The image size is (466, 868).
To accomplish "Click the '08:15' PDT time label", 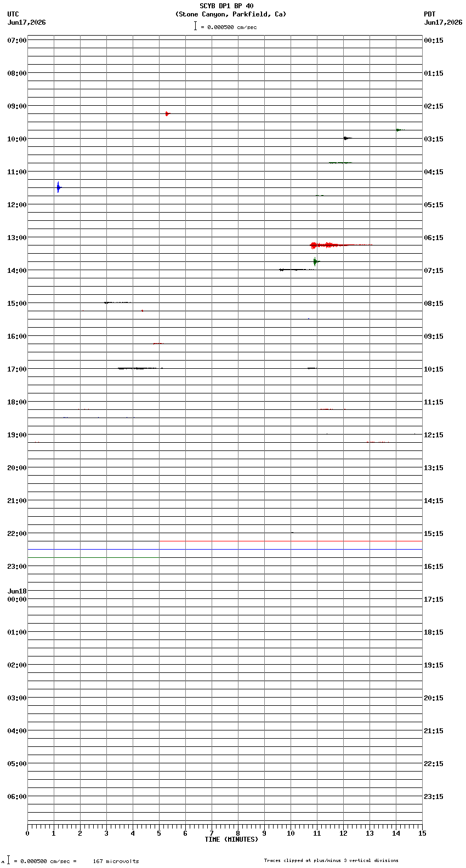I will (434, 304).
